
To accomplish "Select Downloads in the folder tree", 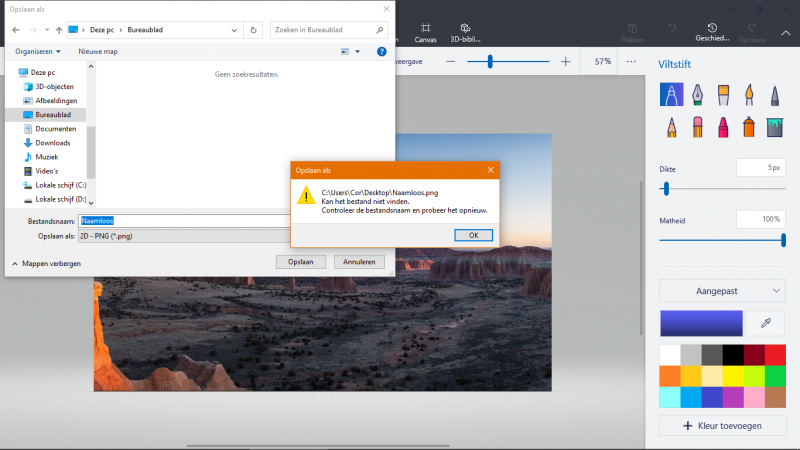I will [52, 143].
